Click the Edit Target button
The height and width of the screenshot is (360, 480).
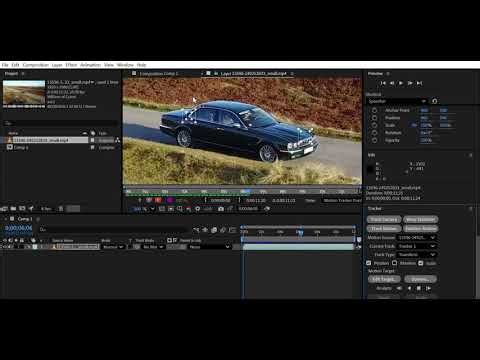point(384,279)
